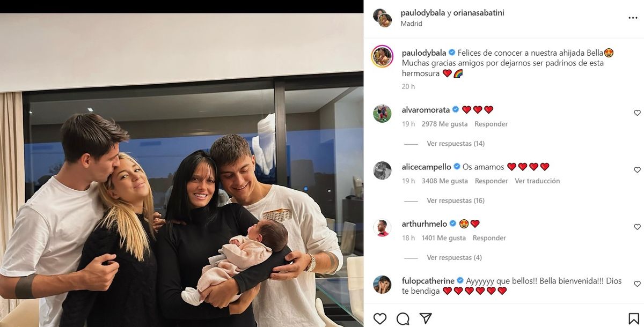644x327 pixels.
Task: Open the Madrid location link
Action: tap(412, 24)
